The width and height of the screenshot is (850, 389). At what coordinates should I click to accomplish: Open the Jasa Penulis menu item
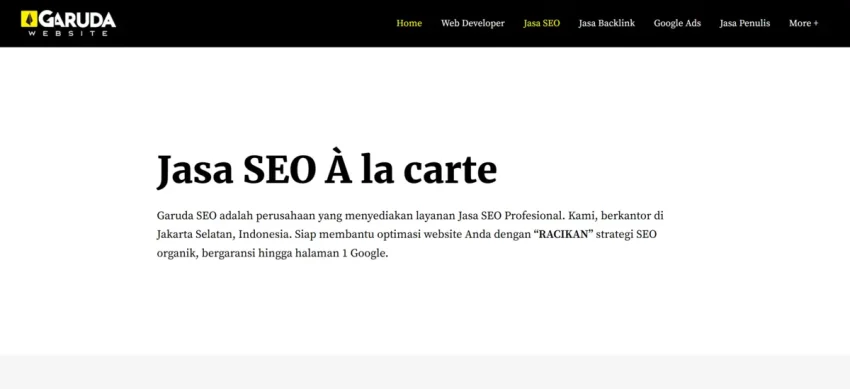point(745,23)
